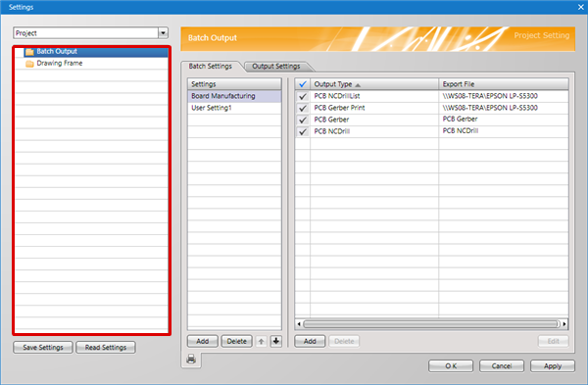Click the printer icon below Batch Settings

point(191,360)
